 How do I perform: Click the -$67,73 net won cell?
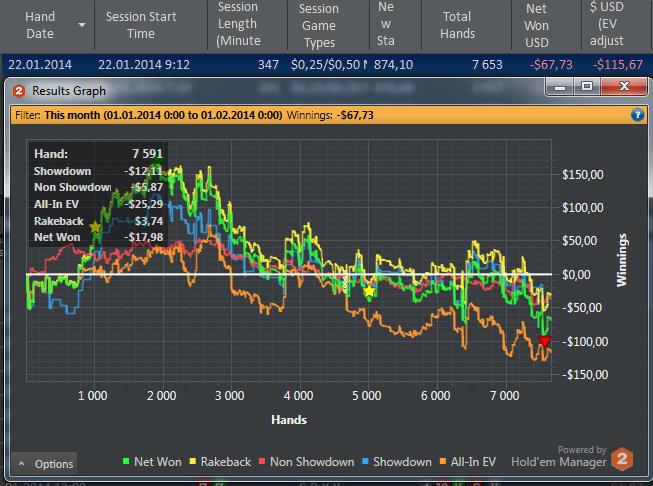point(551,65)
